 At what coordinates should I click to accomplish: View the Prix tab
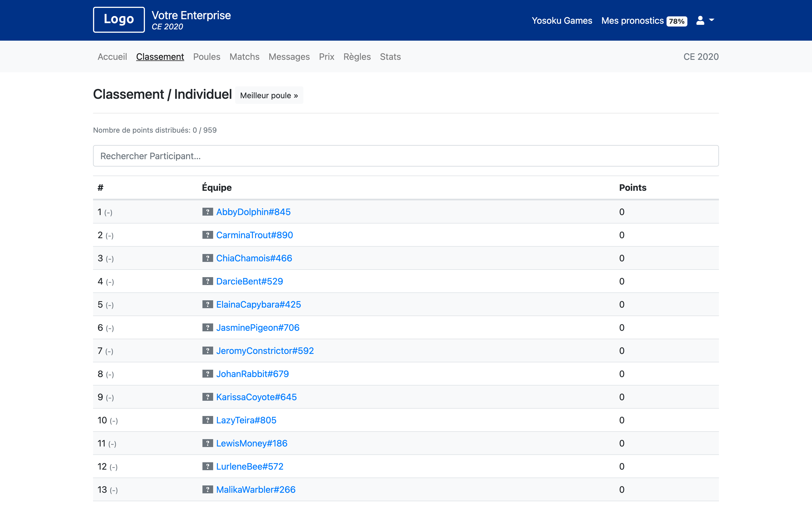click(x=326, y=56)
